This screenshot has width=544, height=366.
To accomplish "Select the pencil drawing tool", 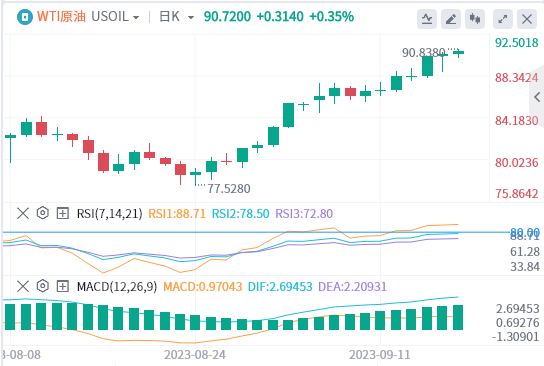I will 451,19.
